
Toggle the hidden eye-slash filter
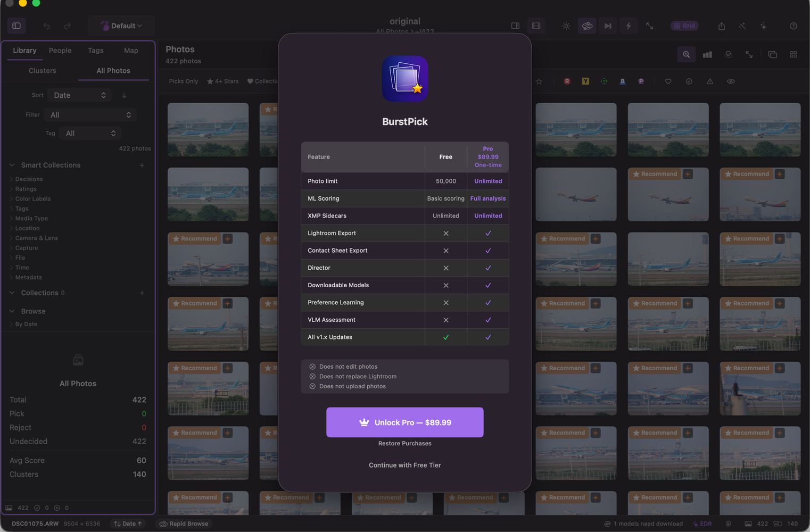click(x=731, y=81)
